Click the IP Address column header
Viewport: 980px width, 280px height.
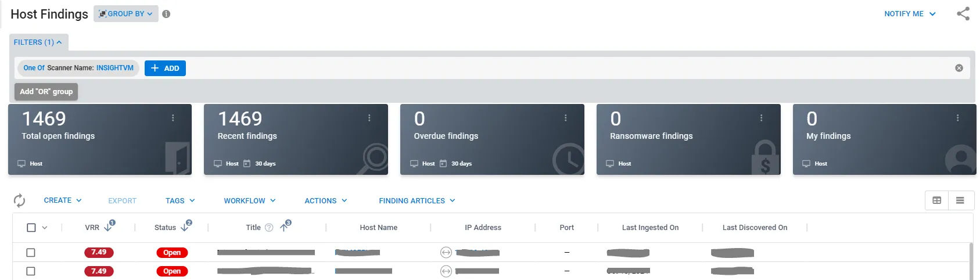[x=483, y=228]
